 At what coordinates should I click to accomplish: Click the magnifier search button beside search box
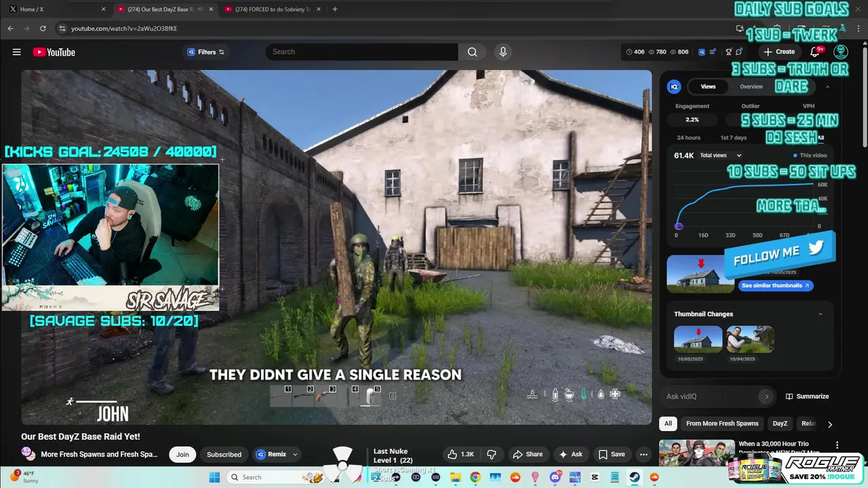[x=472, y=52]
